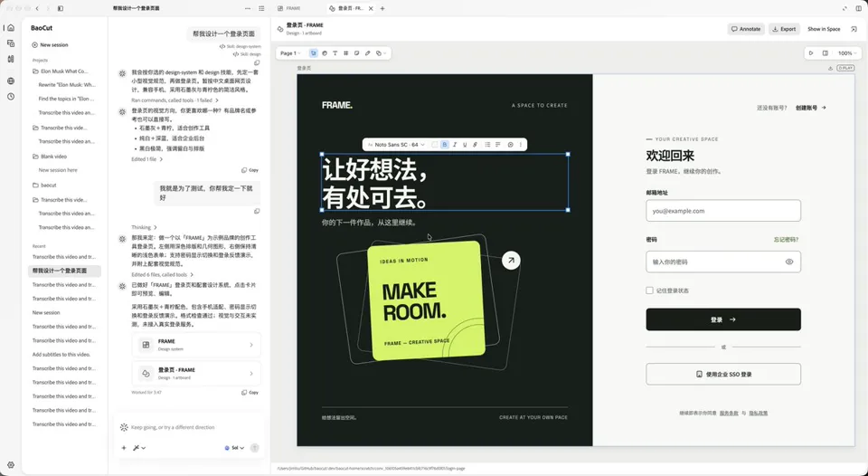Click the text color swatch in text toolbar
This screenshot has height=476, width=868.
pos(435,145)
